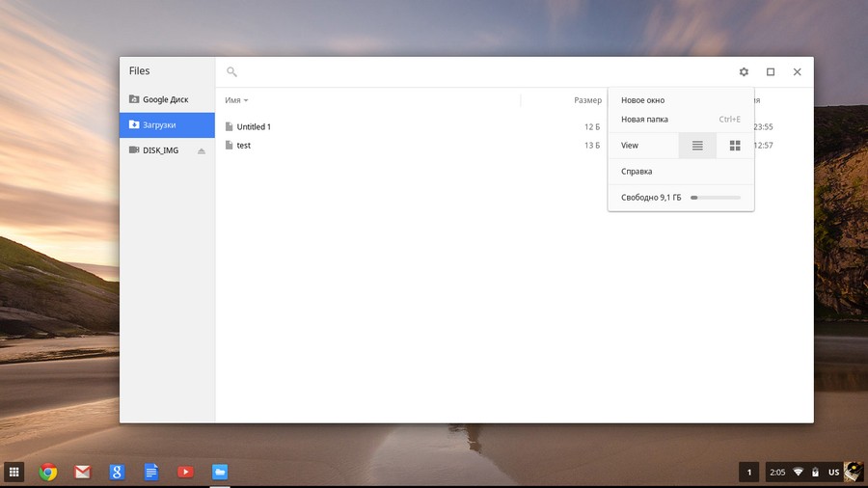The width and height of the screenshot is (868, 488).
Task: Click the battery status icon
Action: click(815, 472)
